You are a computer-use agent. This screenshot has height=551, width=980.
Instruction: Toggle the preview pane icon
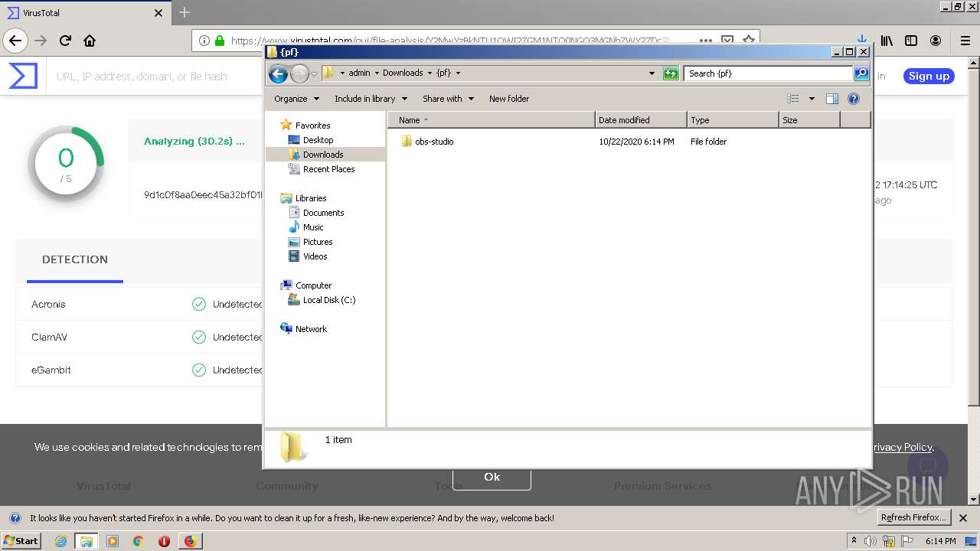tap(832, 99)
